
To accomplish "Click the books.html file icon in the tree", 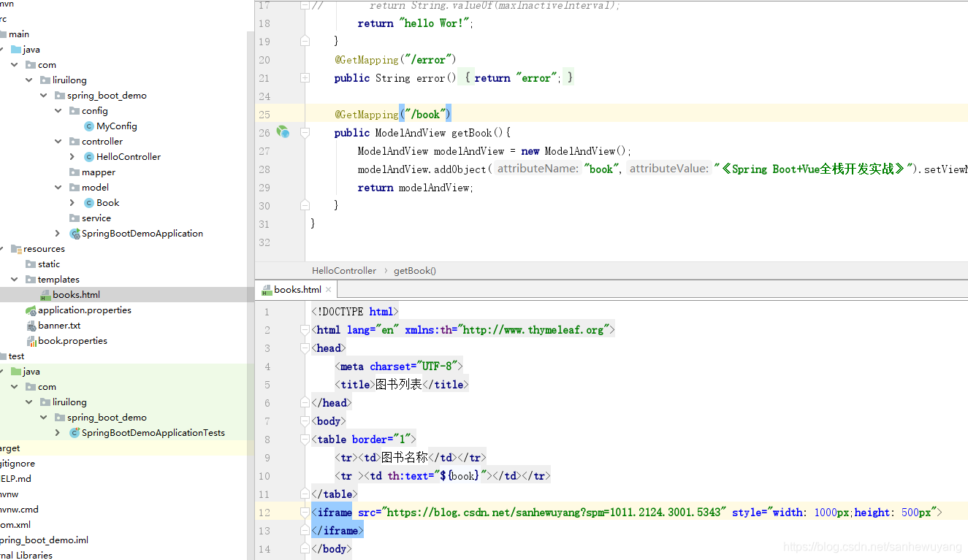I will click(x=45, y=295).
